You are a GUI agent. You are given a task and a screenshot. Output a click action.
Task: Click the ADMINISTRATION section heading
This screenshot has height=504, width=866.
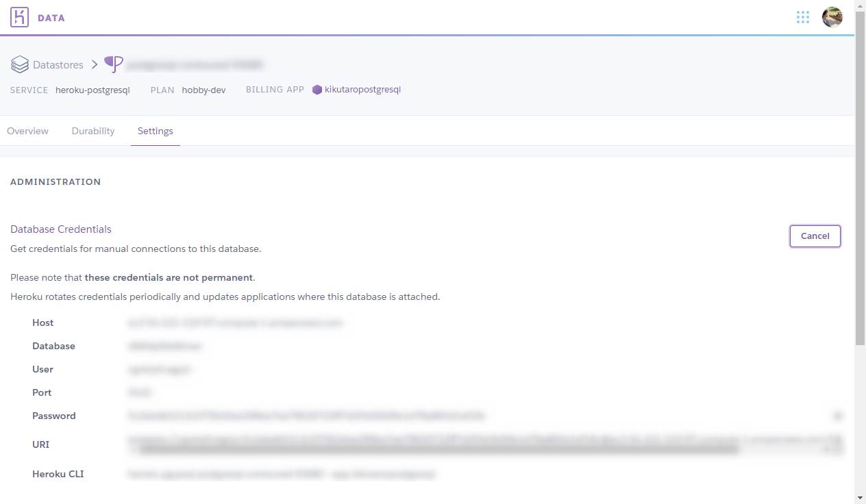(55, 181)
